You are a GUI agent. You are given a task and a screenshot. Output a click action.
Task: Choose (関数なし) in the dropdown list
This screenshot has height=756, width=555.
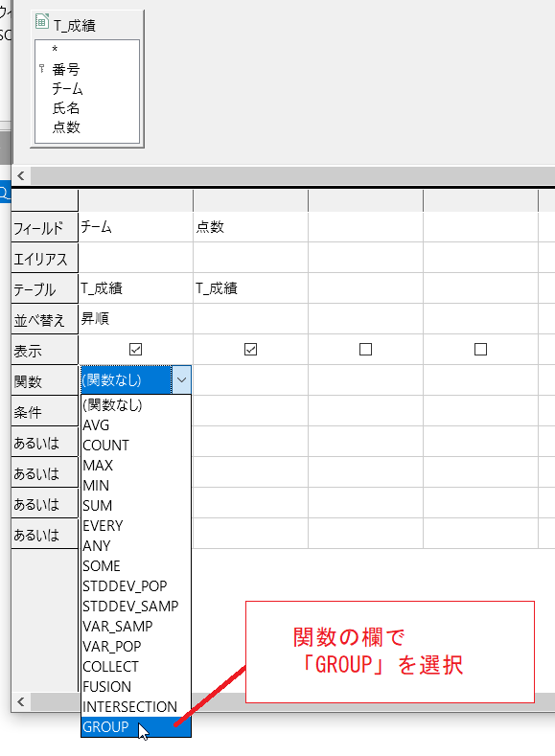135,405
